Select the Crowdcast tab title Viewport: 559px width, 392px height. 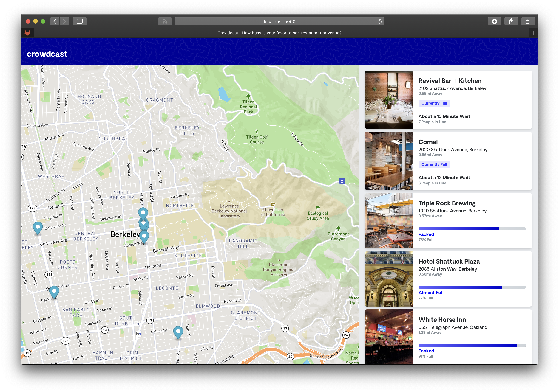pos(279,33)
